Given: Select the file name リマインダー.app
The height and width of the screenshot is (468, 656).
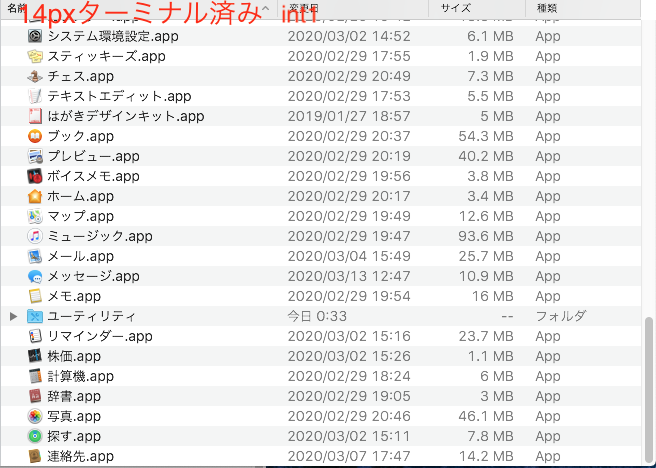Looking at the screenshot, I should tap(100, 336).
